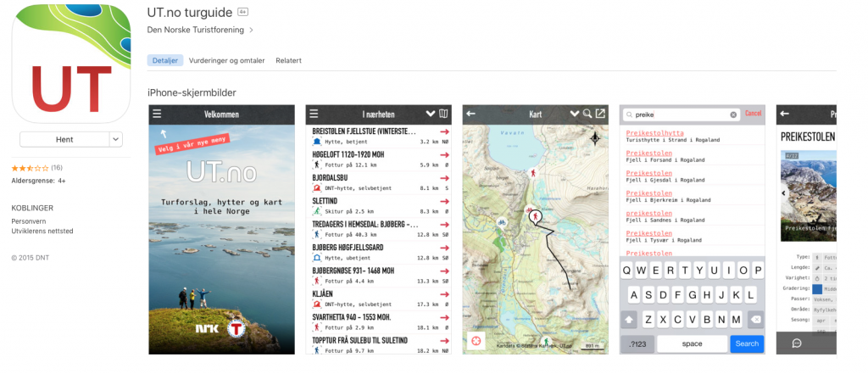Switch to the Relatert tab
Image resolution: width=868 pixels, height=374 pixels.
(x=288, y=60)
